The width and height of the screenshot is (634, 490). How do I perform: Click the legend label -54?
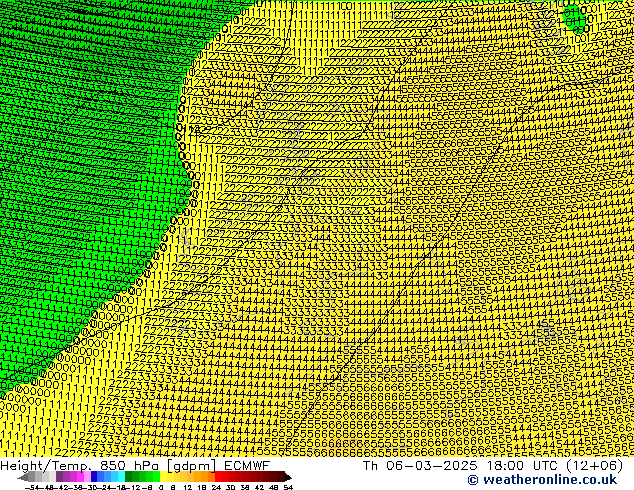tap(32, 487)
